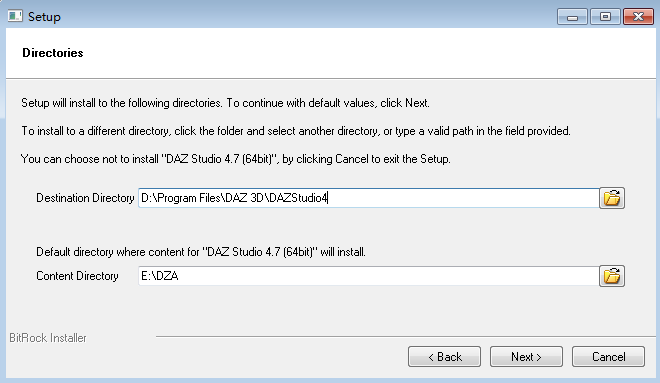Click the 'To install to a different directory' line
Viewport: 660px width, 383px height.
coord(296,131)
